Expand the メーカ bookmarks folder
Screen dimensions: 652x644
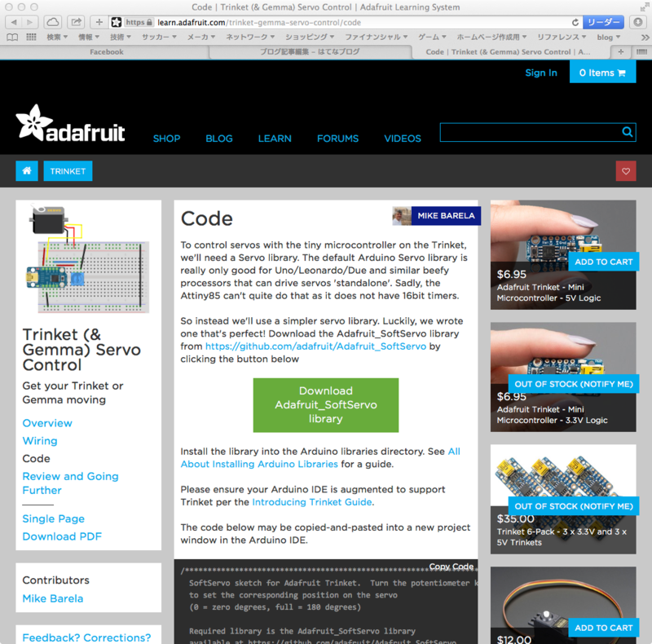tap(200, 37)
